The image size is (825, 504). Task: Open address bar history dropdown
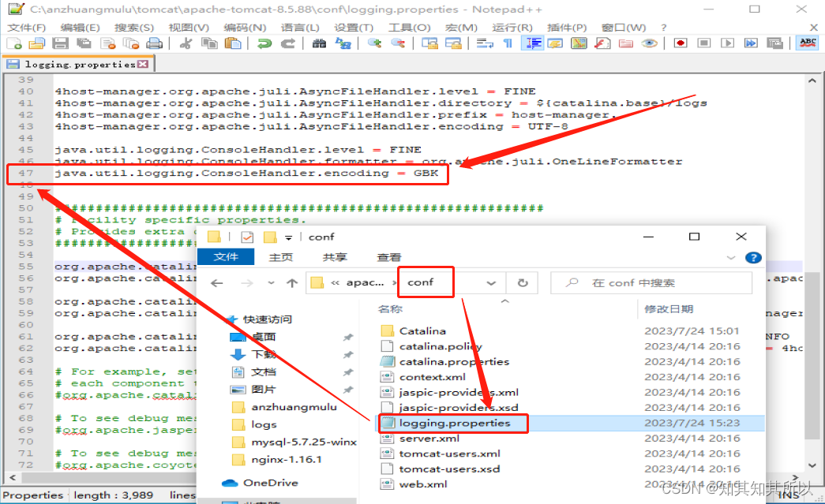click(491, 282)
